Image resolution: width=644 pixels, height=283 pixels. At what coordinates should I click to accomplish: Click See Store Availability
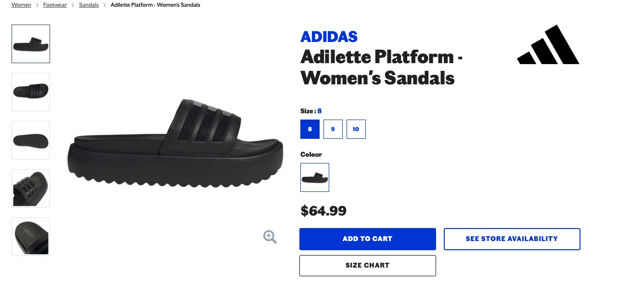click(512, 239)
